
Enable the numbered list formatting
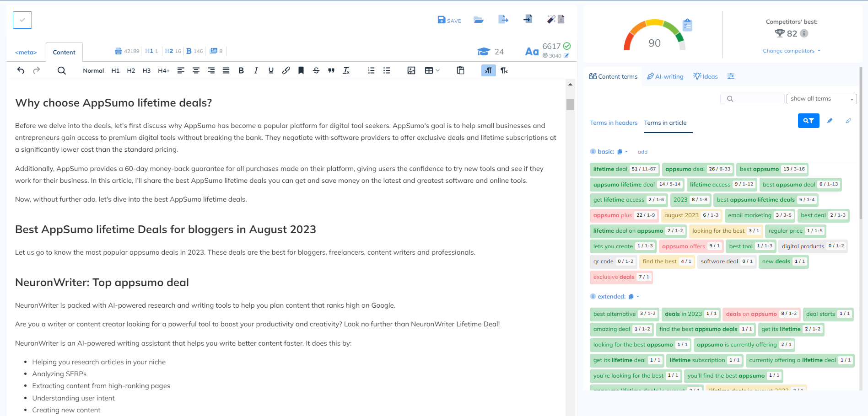[371, 70]
